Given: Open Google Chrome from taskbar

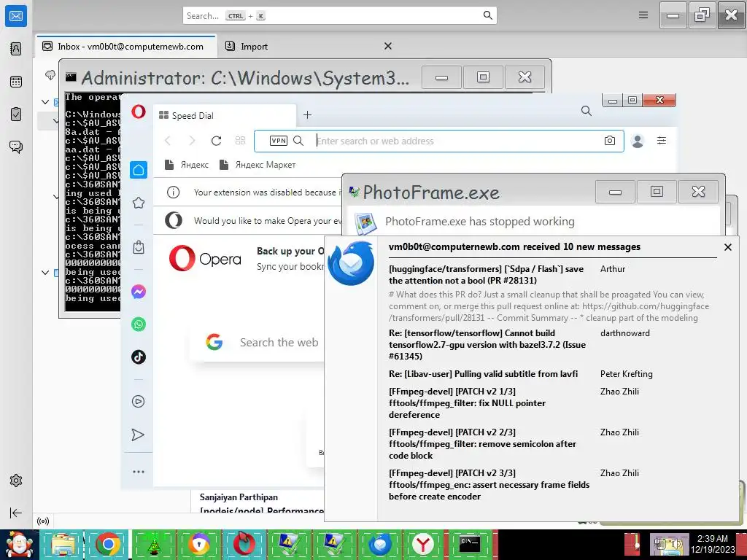Looking at the screenshot, I should [x=108, y=545].
